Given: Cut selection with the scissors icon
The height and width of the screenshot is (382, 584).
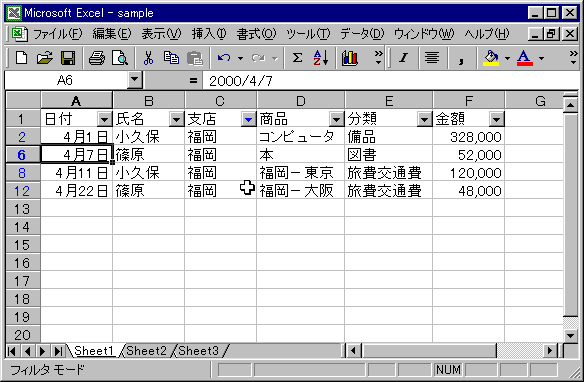Looking at the screenshot, I should tap(148, 58).
